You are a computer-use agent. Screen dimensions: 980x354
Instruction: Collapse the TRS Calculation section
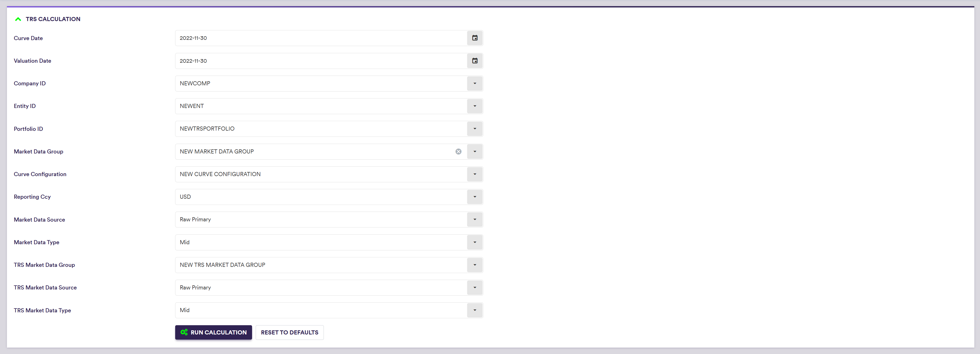tap(18, 19)
